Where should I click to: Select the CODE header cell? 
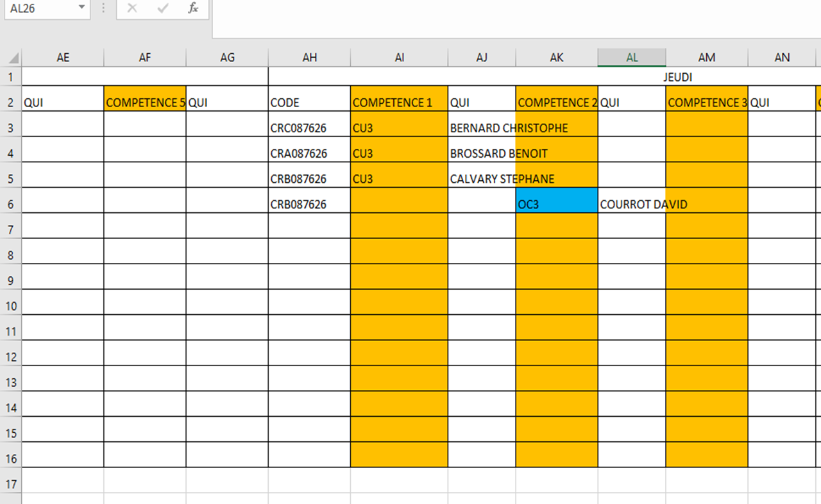tap(309, 103)
